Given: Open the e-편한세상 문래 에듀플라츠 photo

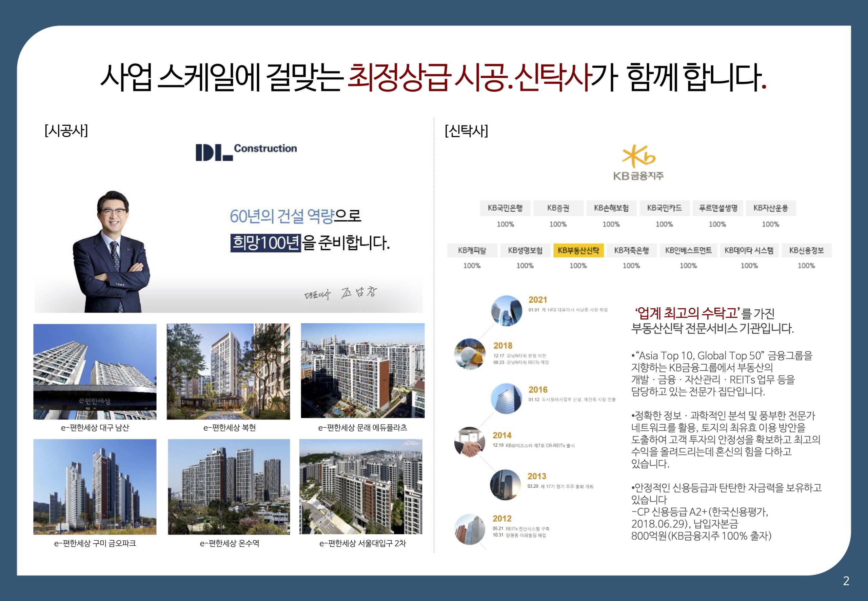Looking at the screenshot, I should [x=363, y=371].
